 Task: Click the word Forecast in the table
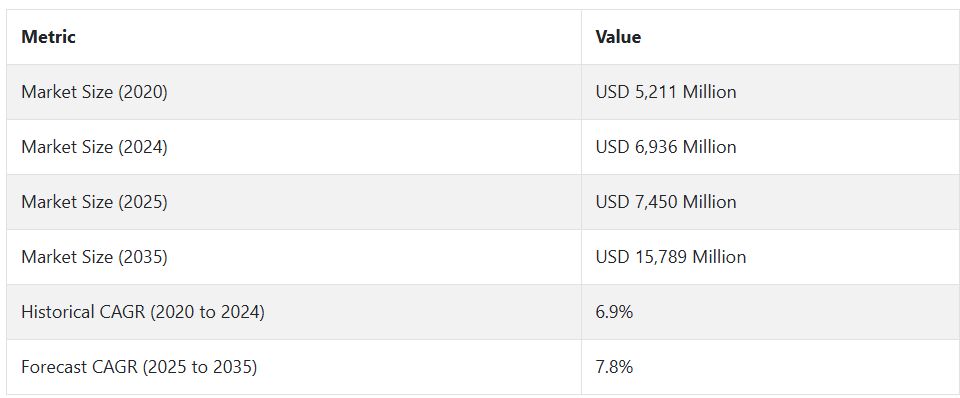click(54, 367)
